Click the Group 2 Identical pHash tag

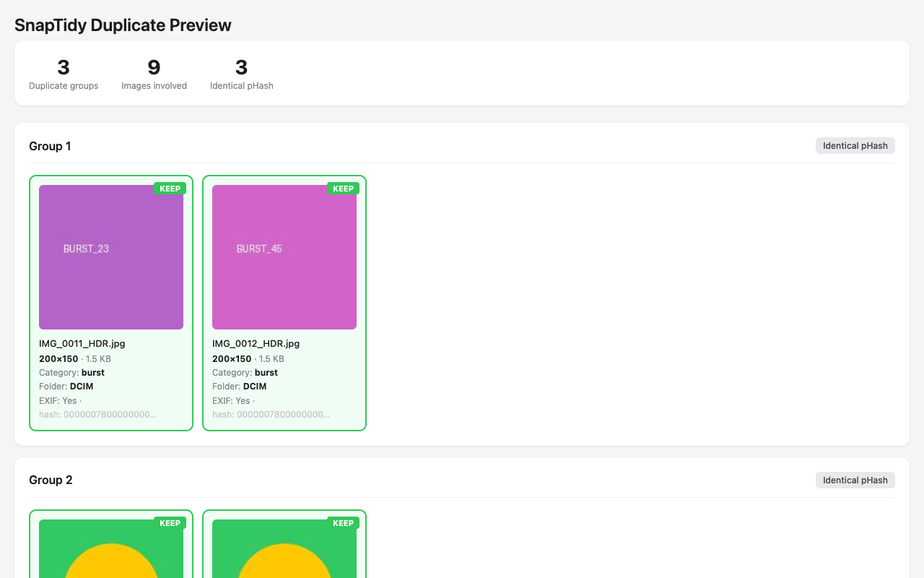coord(855,480)
